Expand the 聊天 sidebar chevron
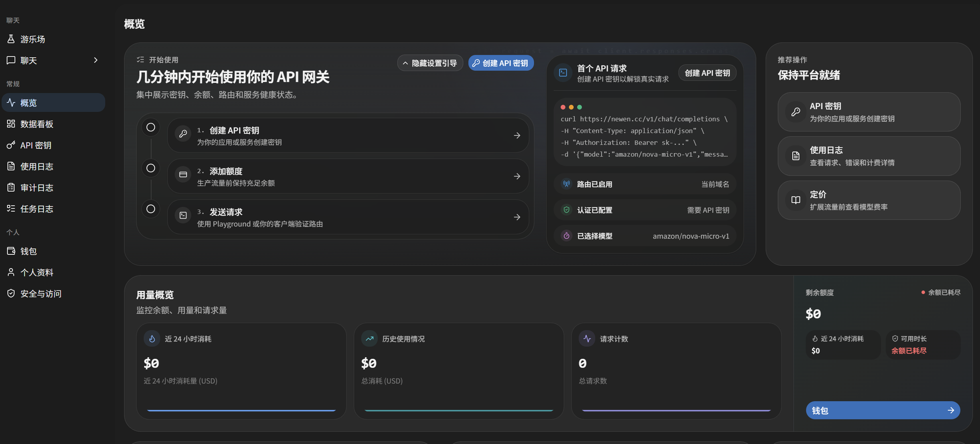Image resolution: width=980 pixels, height=444 pixels. [96, 60]
